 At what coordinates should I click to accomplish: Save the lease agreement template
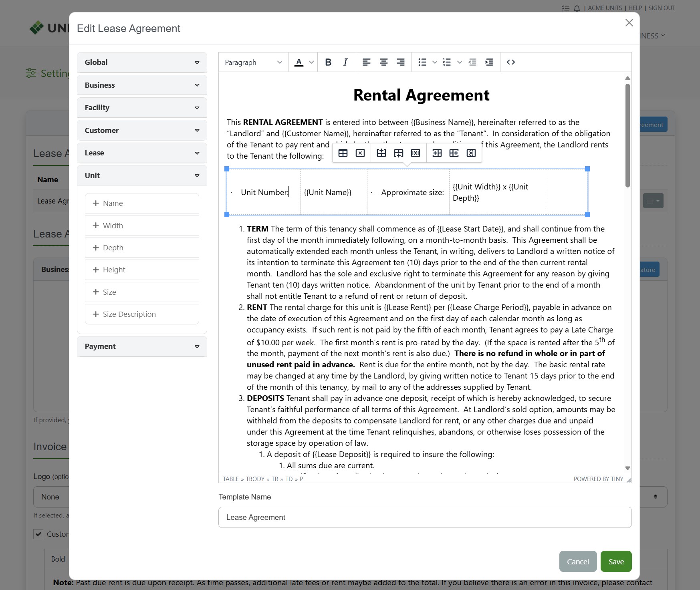point(616,561)
